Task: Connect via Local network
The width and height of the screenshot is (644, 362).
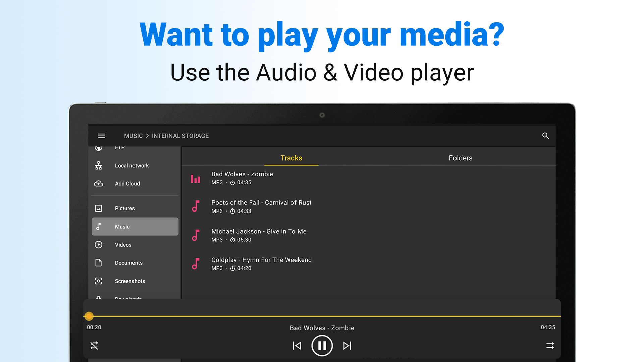Action: 132,165
